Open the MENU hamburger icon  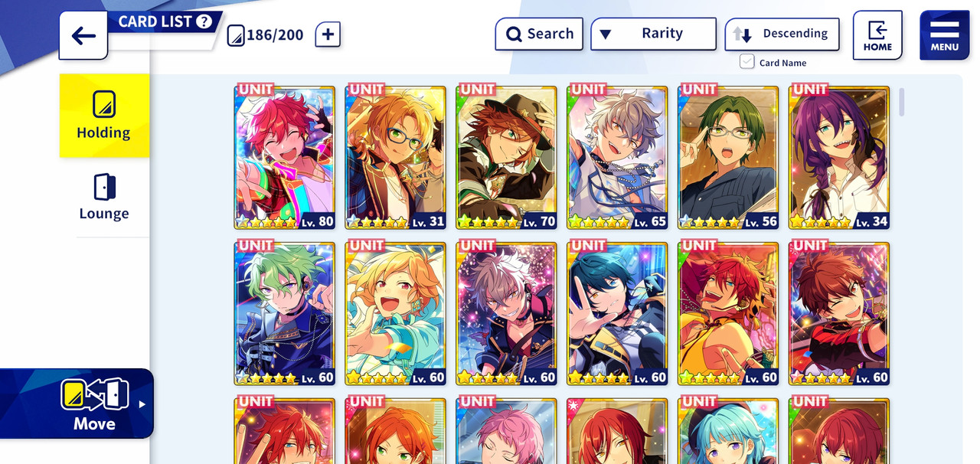click(x=945, y=35)
